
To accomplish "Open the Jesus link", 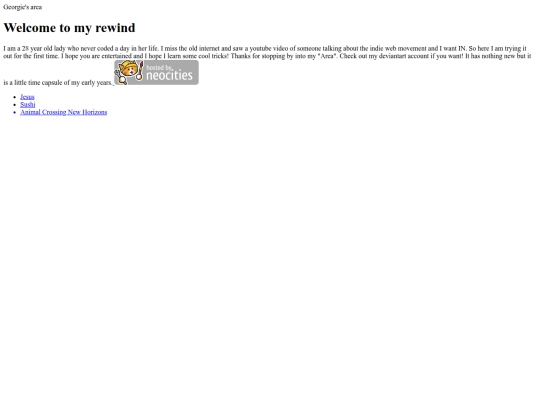I will click(27, 97).
